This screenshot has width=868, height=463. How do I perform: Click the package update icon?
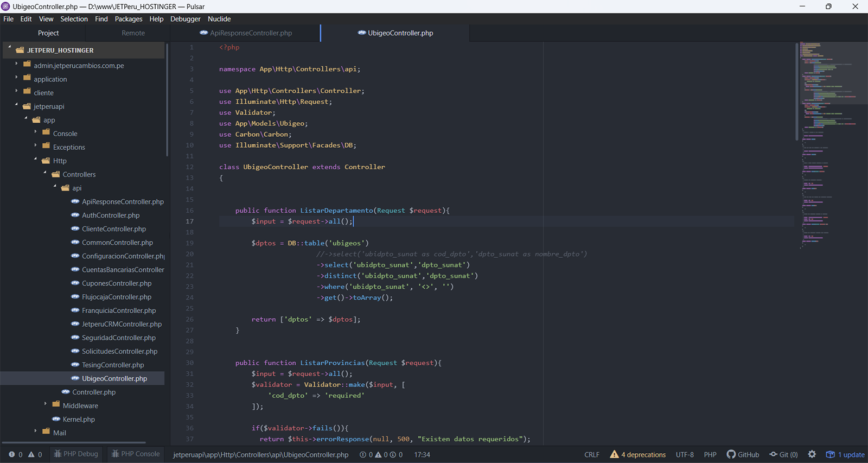coord(830,454)
